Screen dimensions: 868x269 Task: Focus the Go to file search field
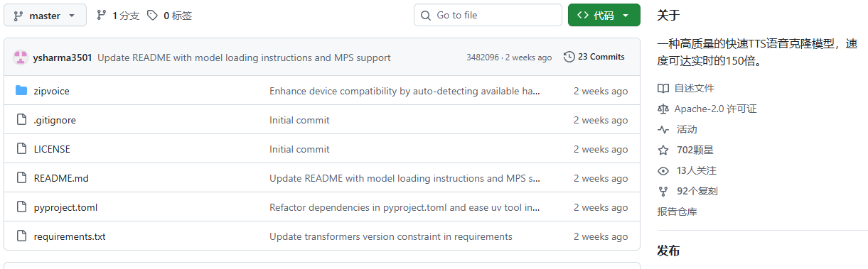click(x=488, y=15)
